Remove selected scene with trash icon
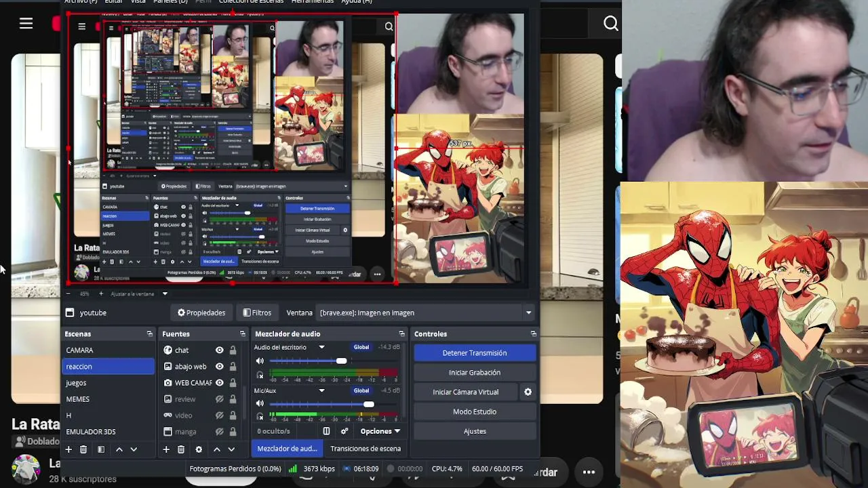Image resolution: width=868 pixels, height=488 pixels. (x=83, y=449)
